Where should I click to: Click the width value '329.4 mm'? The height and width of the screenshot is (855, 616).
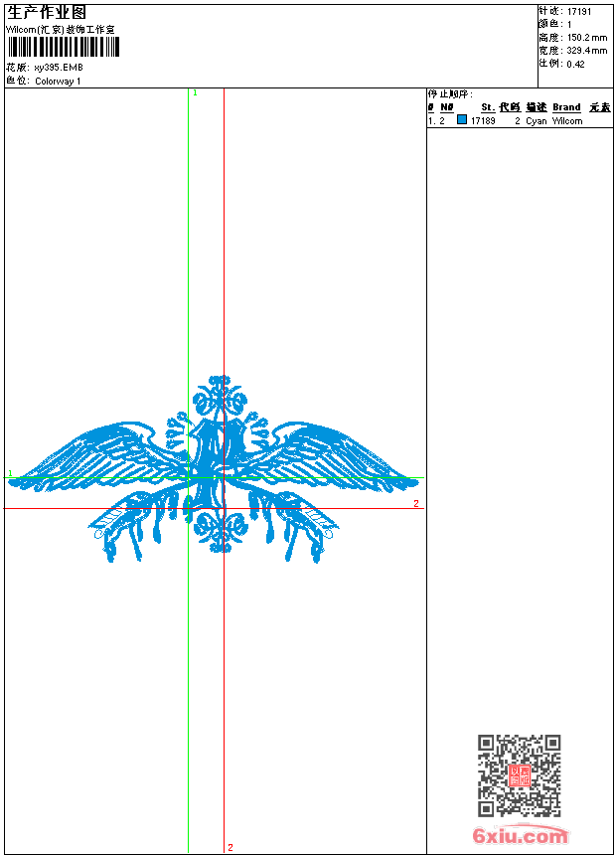[587, 51]
